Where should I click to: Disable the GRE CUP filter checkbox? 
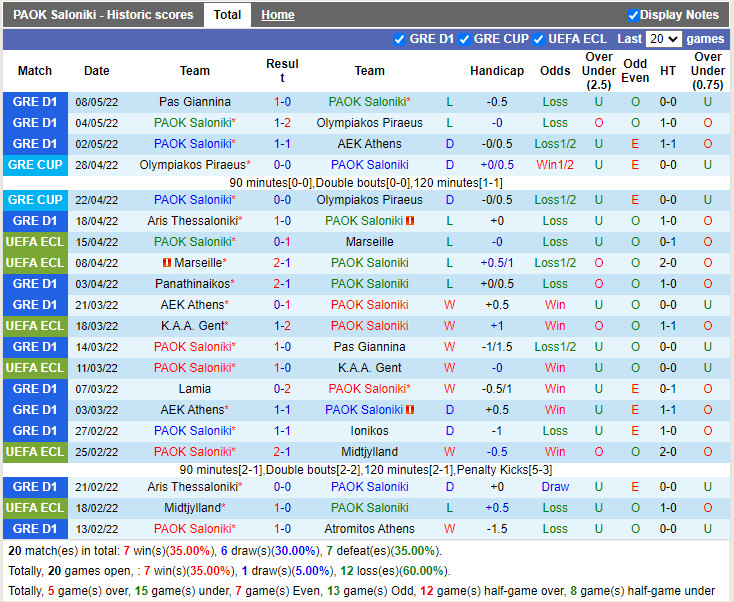coord(465,39)
